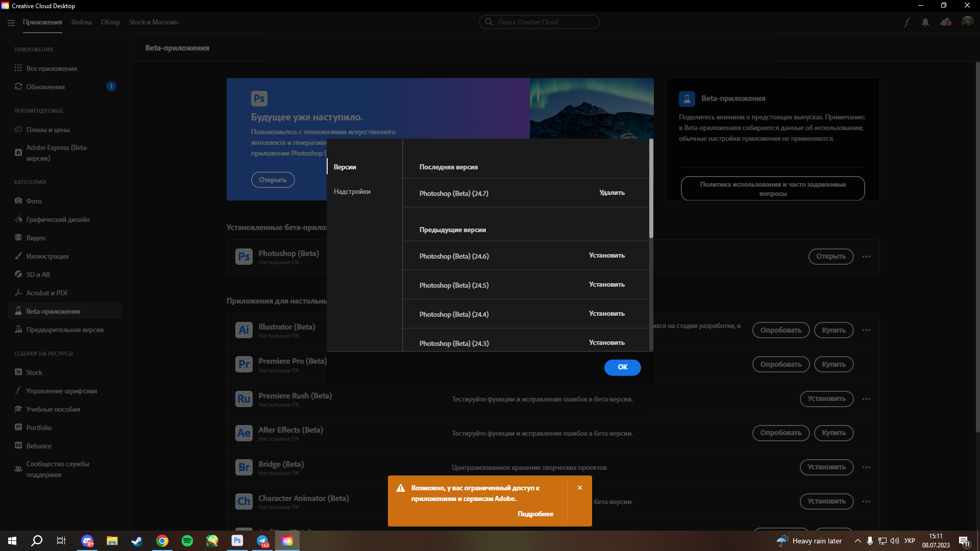Open more options for Bridge (Beta)

(866, 467)
